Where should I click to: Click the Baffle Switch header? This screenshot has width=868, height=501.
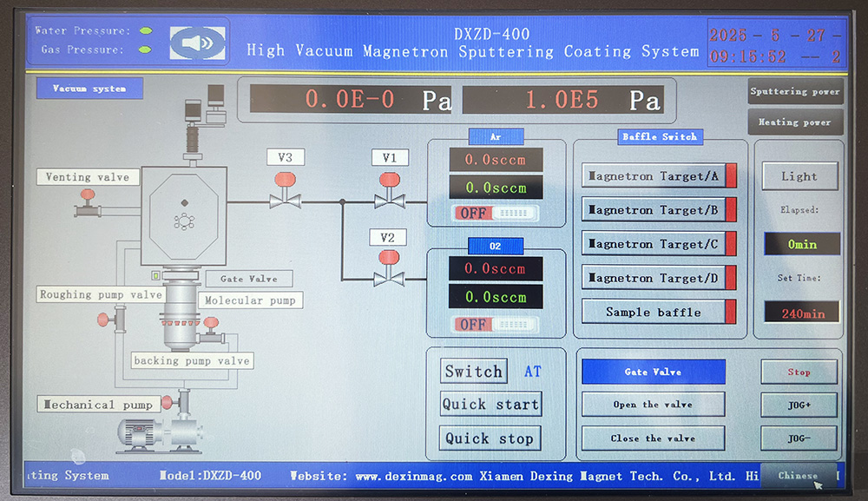pyautogui.click(x=660, y=136)
